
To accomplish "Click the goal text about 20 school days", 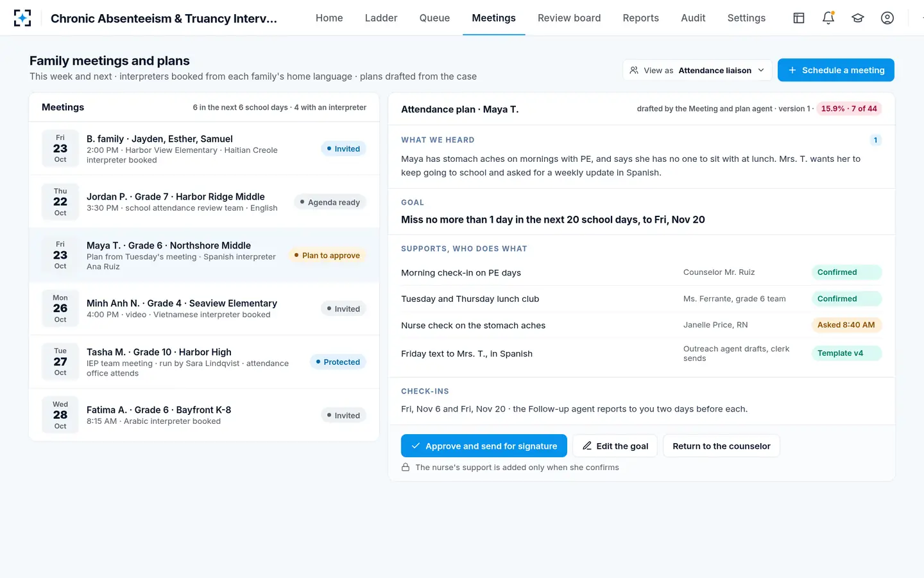I will tap(553, 220).
